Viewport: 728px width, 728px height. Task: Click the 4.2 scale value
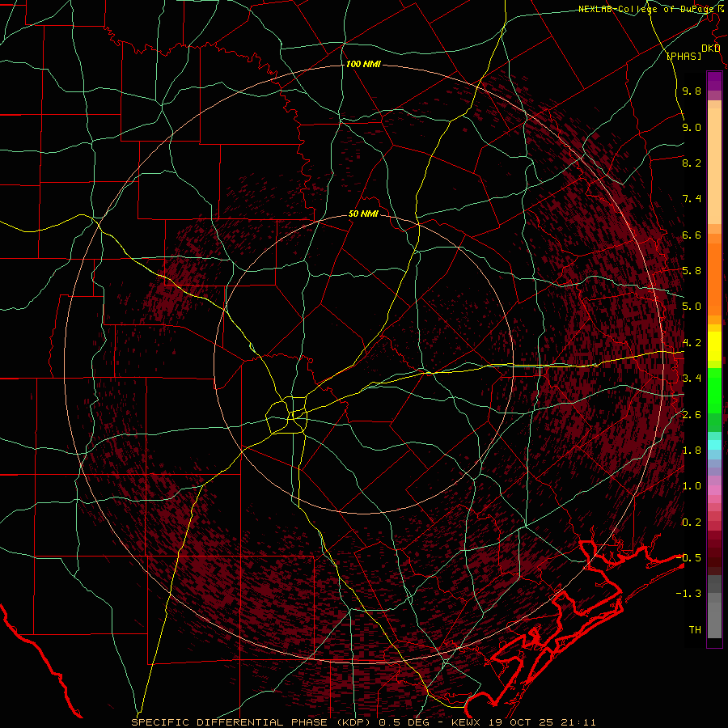tap(692, 343)
